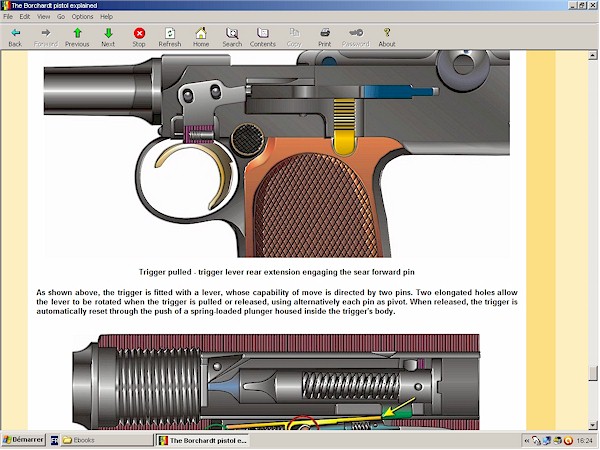Click the Démarrer start button
Viewport: 600px width, 450px height.
[x=24, y=440]
